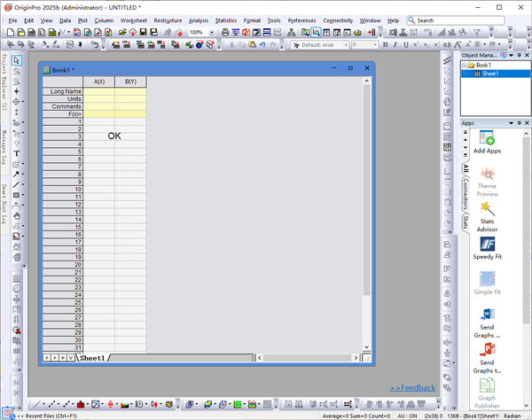The image size is (532, 420).
Task: Click into the Search box
Action: point(456,20)
